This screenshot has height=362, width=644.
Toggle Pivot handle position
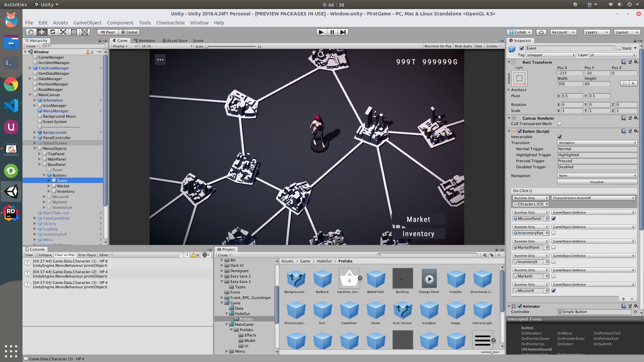pos(108,32)
